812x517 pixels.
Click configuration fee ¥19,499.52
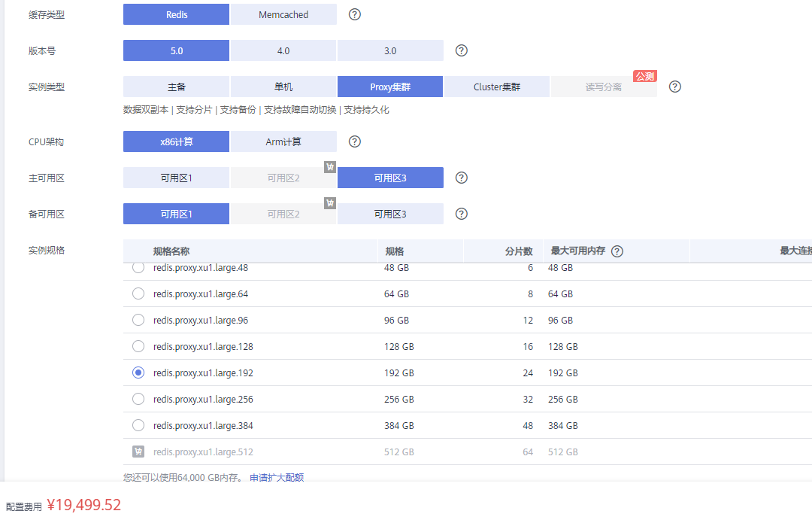(x=84, y=505)
